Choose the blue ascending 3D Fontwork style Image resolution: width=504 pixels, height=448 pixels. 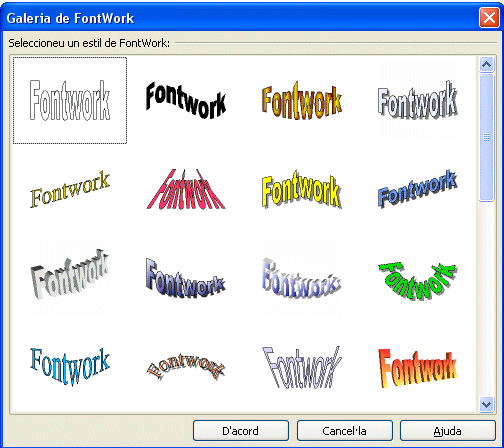418,189
